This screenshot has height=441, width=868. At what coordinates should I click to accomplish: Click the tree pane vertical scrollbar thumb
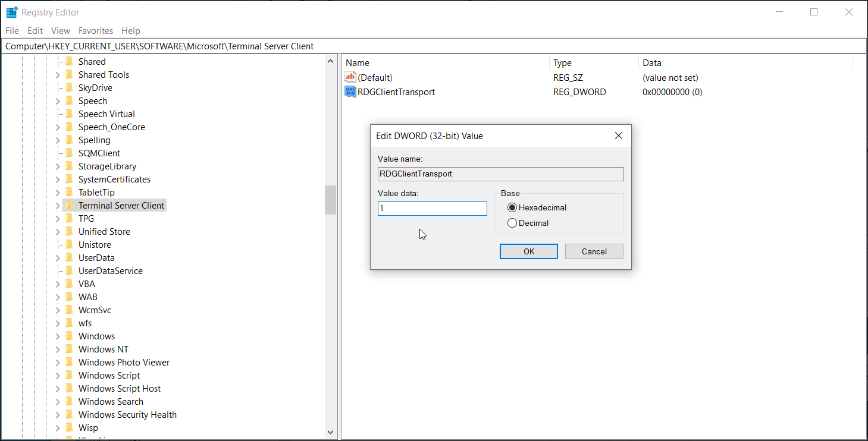click(x=331, y=200)
